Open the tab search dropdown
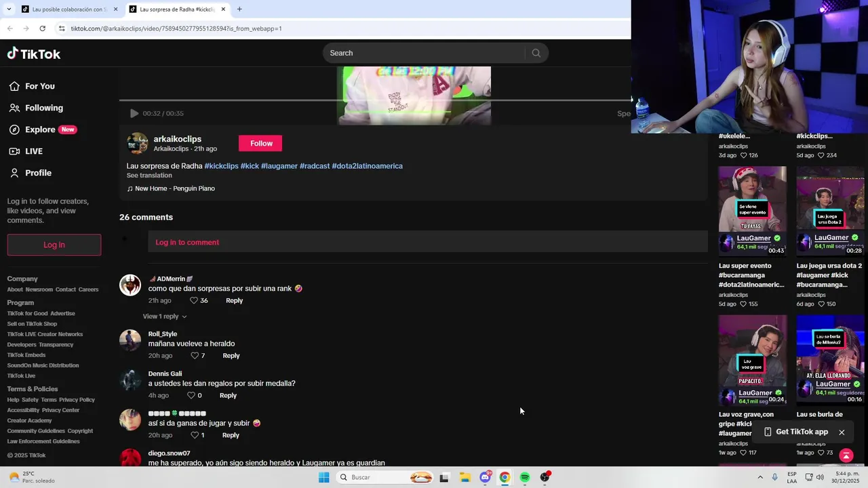868x488 pixels. click(x=8, y=9)
